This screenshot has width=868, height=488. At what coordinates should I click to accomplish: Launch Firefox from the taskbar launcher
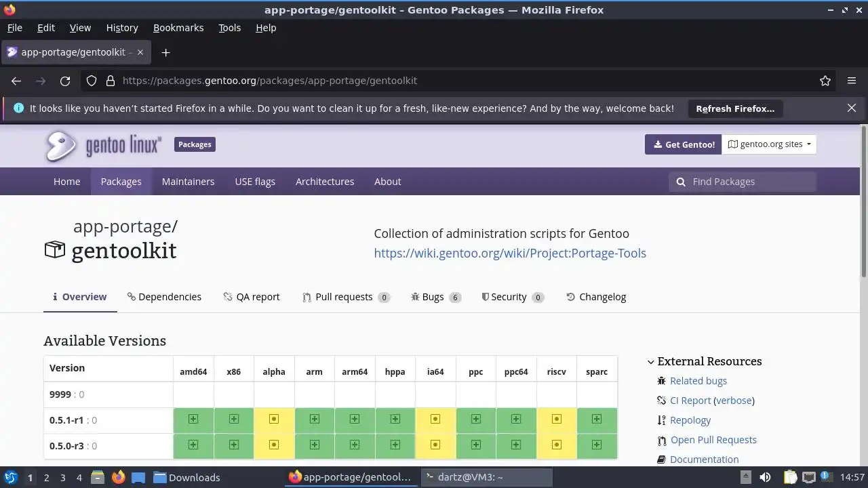coord(118,477)
